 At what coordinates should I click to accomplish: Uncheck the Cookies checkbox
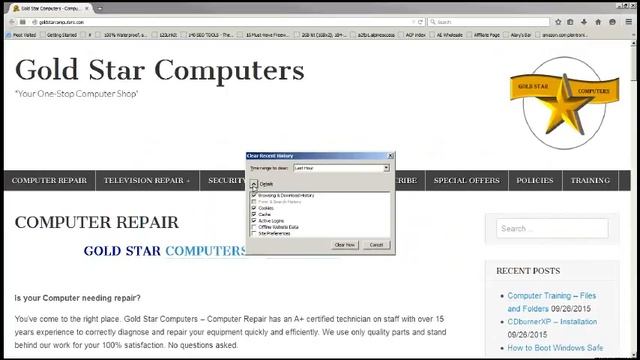254,208
